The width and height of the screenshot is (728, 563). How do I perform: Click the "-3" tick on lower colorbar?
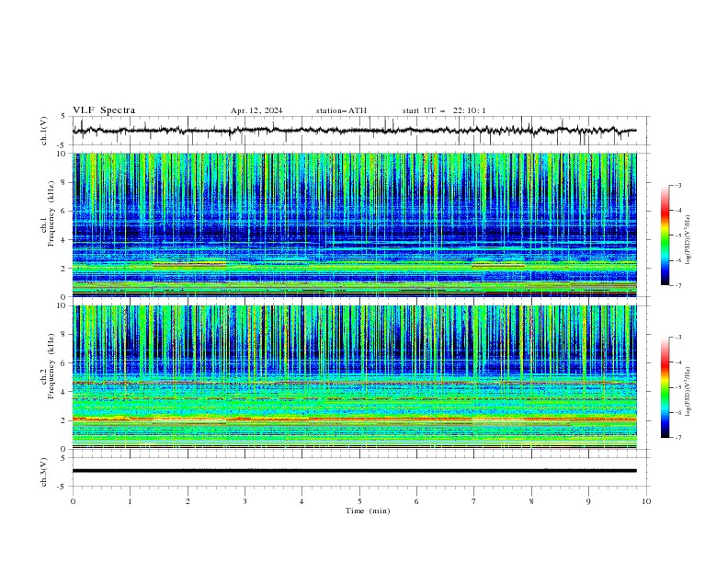(x=677, y=338)
